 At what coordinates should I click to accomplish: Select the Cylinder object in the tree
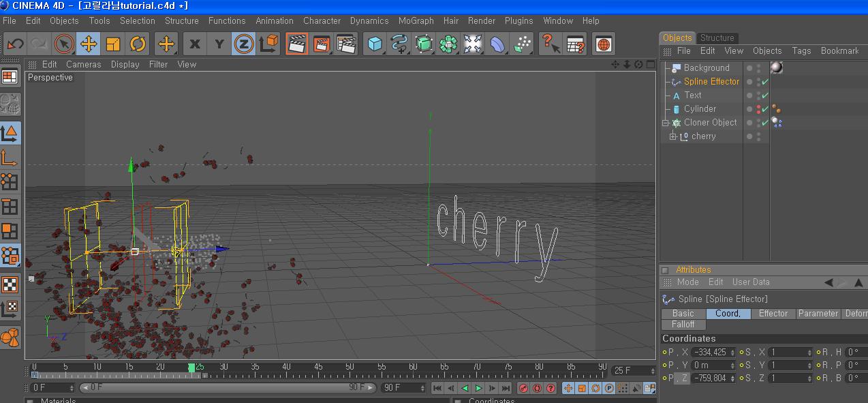click(x=700, y=109)
